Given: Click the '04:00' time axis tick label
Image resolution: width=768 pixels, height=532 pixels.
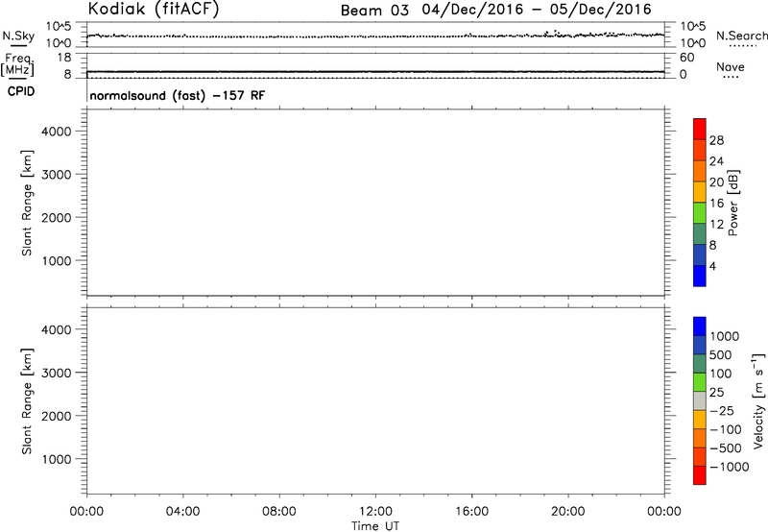Looking at the screenshot, I should coord(182,512).
